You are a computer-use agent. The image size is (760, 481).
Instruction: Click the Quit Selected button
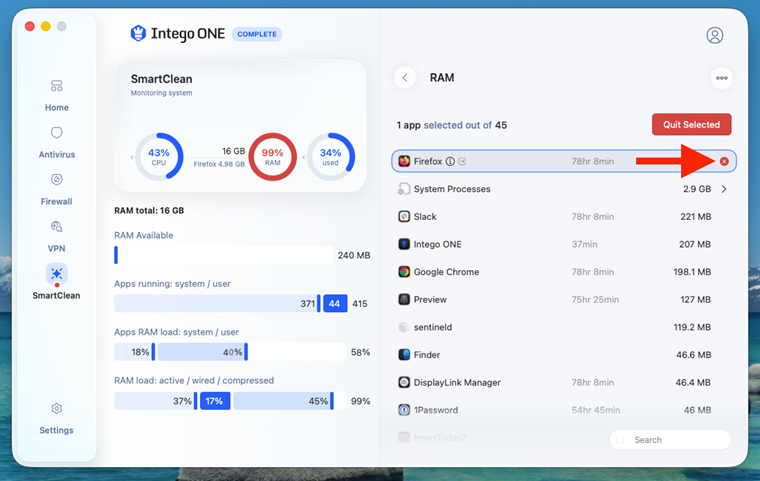click(692, 125)
